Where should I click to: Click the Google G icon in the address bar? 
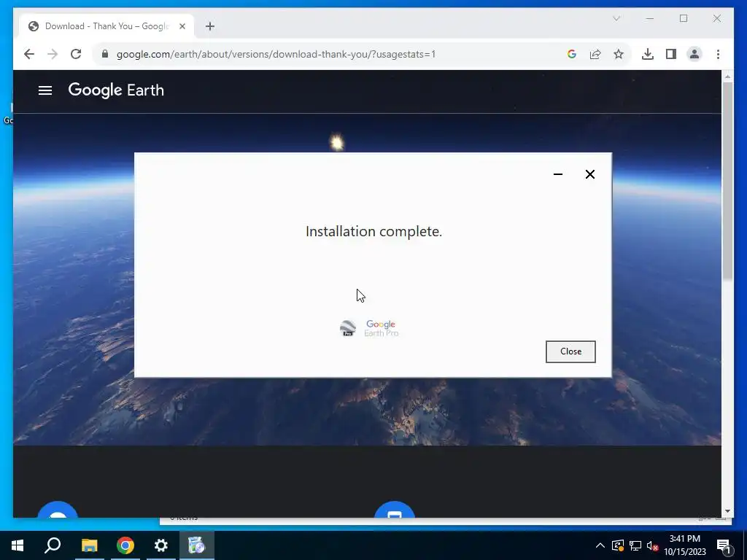572,54
